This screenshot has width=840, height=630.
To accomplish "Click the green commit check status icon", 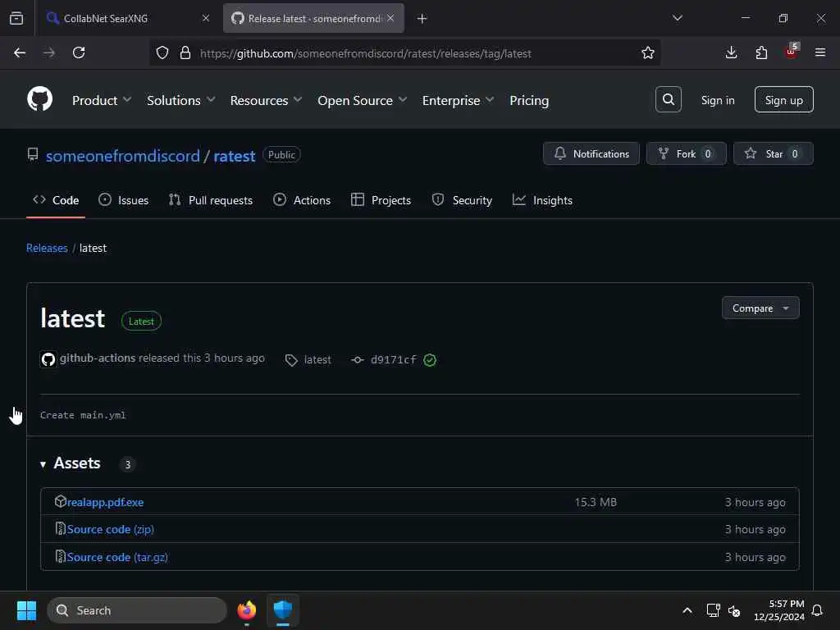I will pyautogui.click(x=430, y=360).
